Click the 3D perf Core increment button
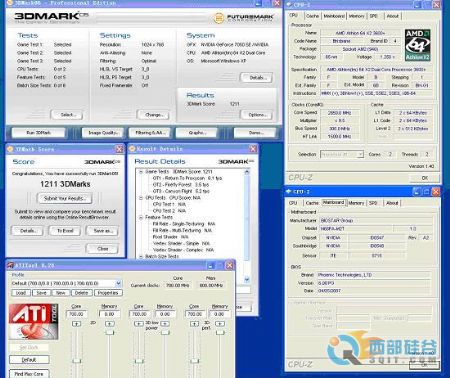Screen dimensions: 450x378 [194, 324]
